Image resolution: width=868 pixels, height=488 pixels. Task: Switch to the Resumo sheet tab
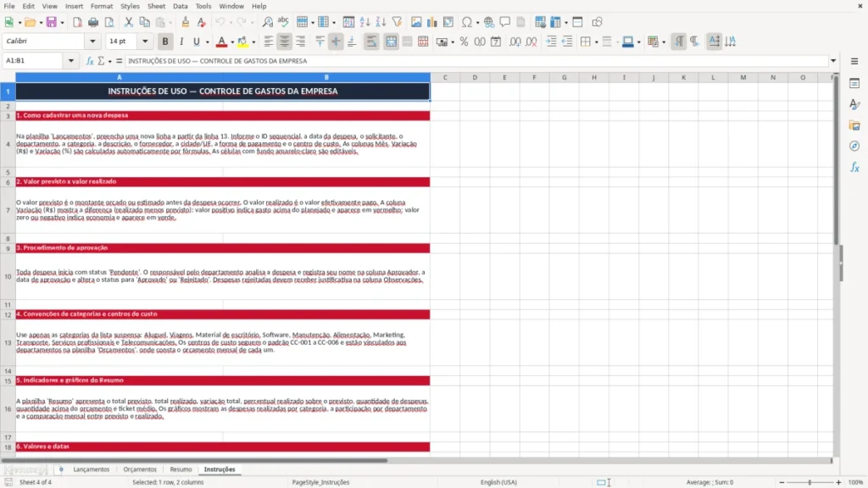[181, 469]
